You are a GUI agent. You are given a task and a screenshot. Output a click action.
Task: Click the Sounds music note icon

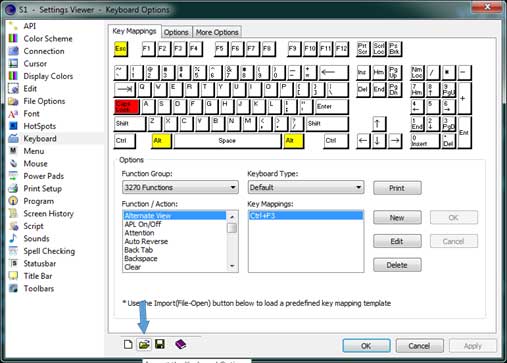(13, 238)
